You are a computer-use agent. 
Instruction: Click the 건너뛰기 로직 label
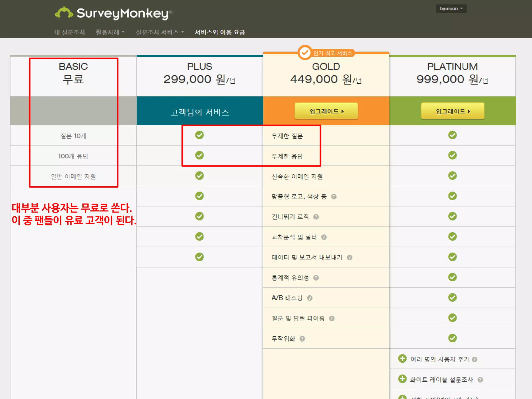tap(290, 217)
